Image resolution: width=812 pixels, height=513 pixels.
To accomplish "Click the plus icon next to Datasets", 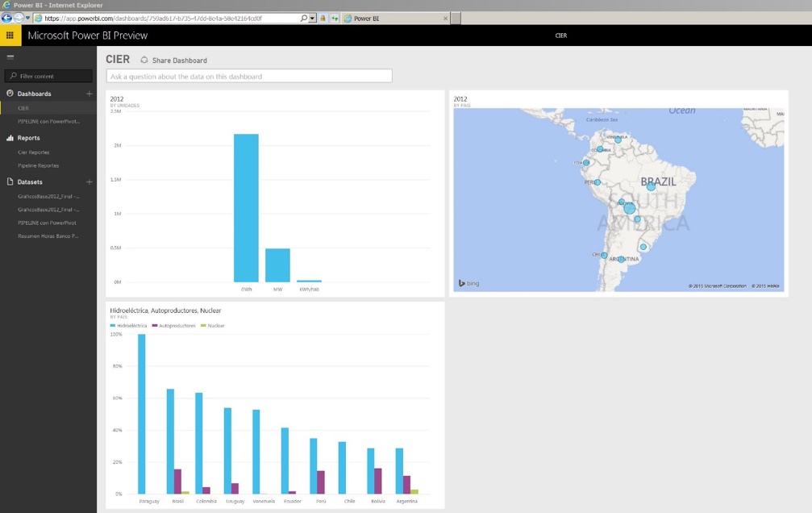I will [89, 181].
